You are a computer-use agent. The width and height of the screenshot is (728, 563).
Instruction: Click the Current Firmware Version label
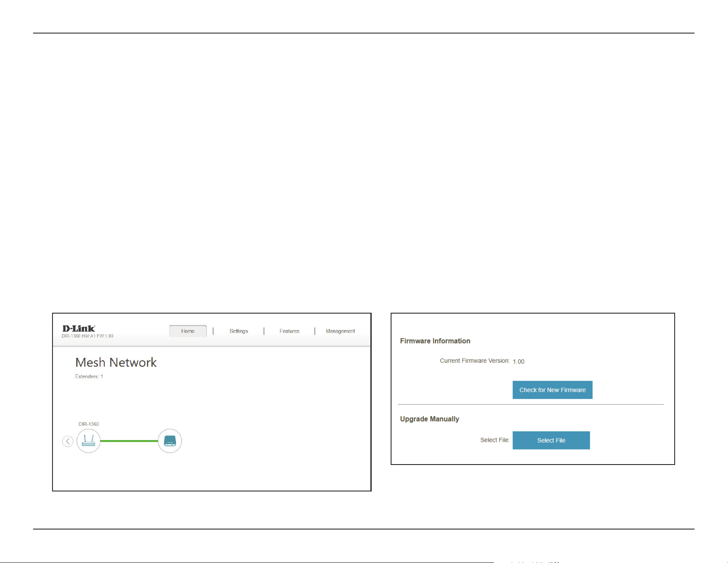(475, 361)
